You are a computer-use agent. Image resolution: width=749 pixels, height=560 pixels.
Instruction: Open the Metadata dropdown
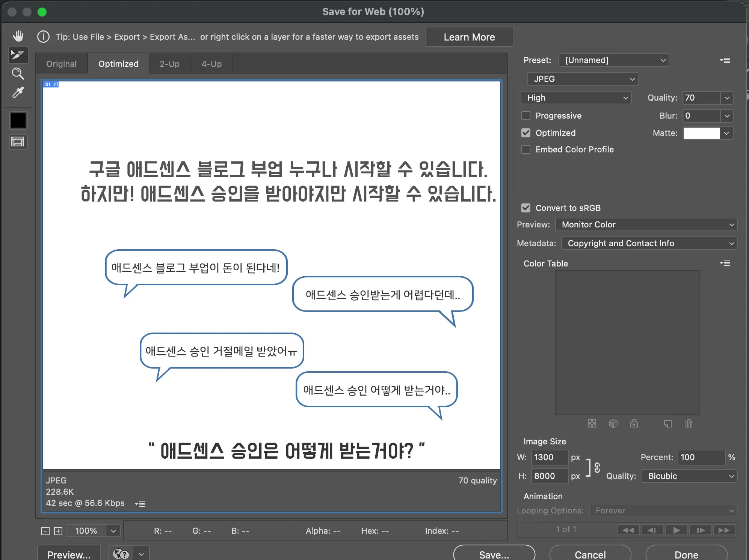[x=649, y=243]
